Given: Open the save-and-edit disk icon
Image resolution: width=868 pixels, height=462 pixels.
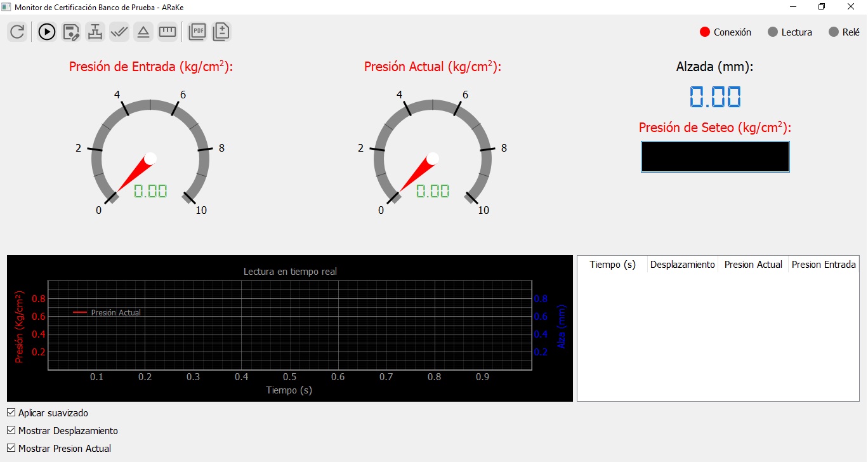Looking at the screenshot, I should [x=71, y=31].
